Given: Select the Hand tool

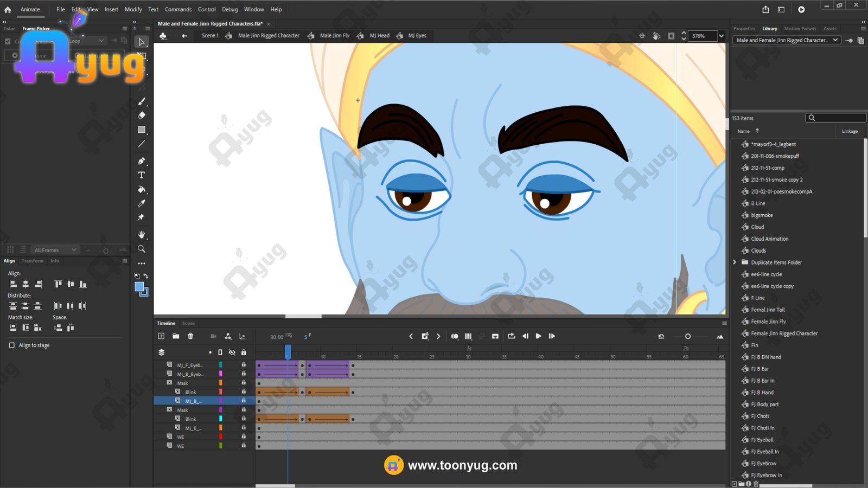Looking at the screenshot, I should [x=142, y=235].
